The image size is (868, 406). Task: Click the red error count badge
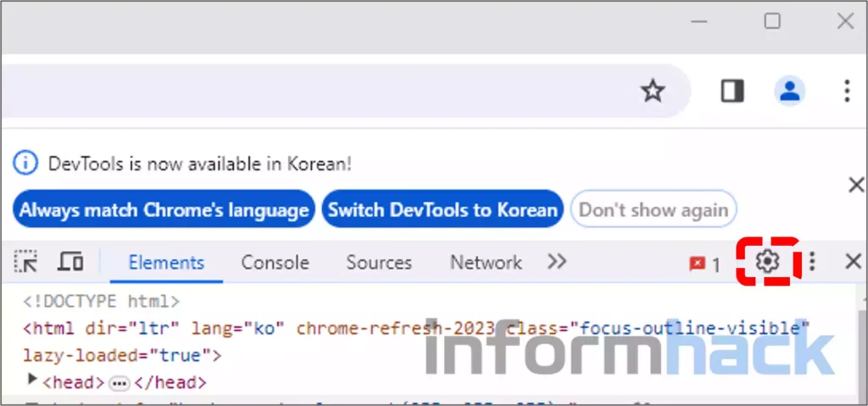click(704, 264)
